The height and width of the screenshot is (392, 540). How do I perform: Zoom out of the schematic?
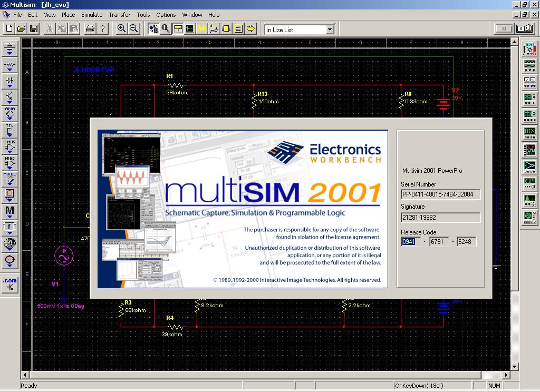[133, 28]
